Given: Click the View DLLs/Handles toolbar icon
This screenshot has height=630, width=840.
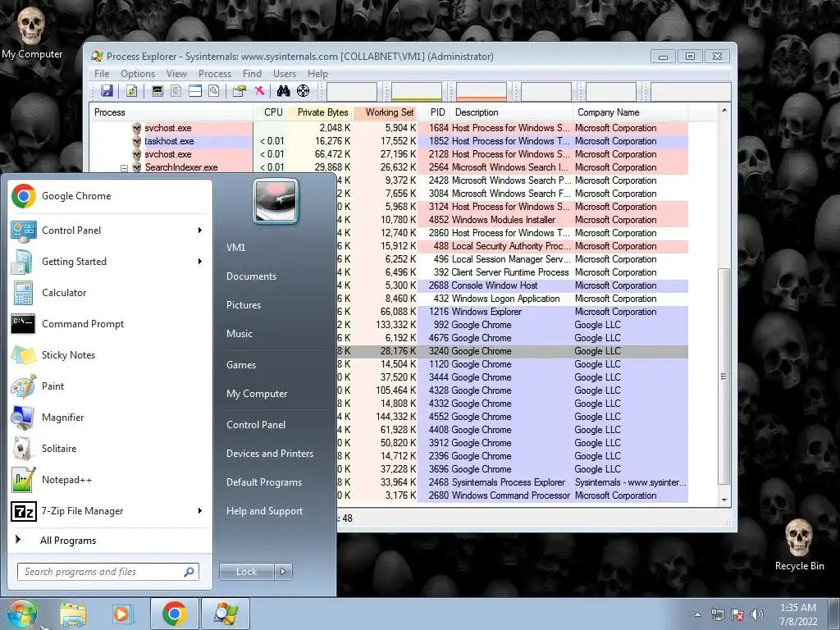Looking at the screenshot, I should point(214,91).
